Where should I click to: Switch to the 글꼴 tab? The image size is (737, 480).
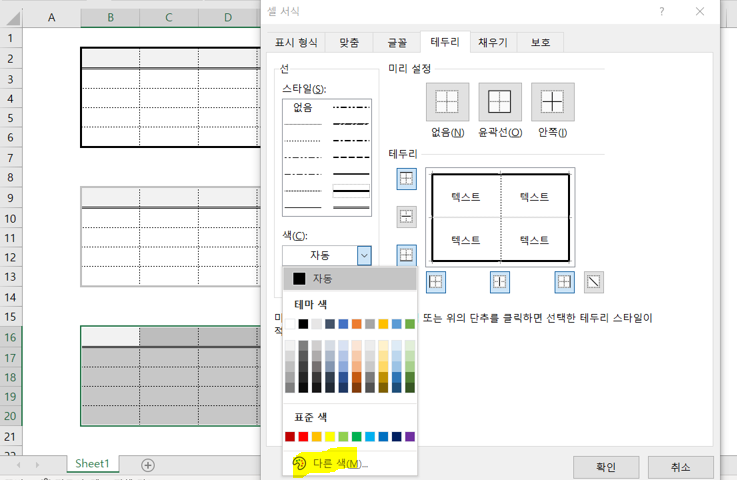pyautogui.click(x=397, y=43)
